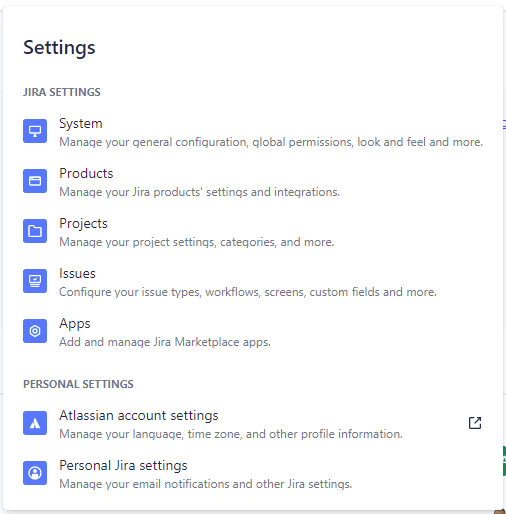The image size is (506, 514).
Task: Click the language, time zone description text
Action: point(231,434)
